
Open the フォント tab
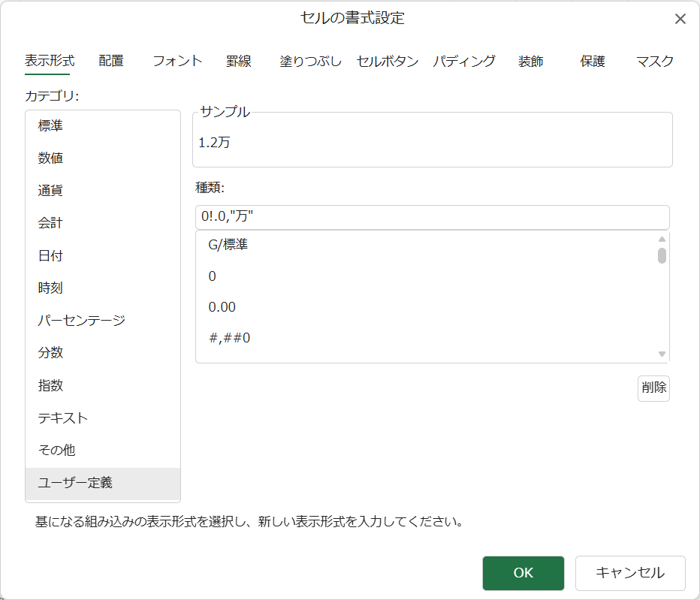[177, 61]
